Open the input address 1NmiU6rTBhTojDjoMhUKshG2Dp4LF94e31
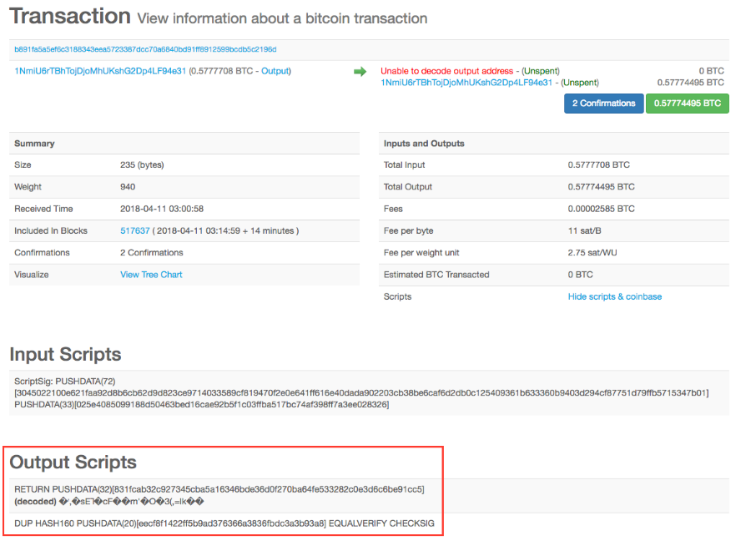 pos(100,71)
